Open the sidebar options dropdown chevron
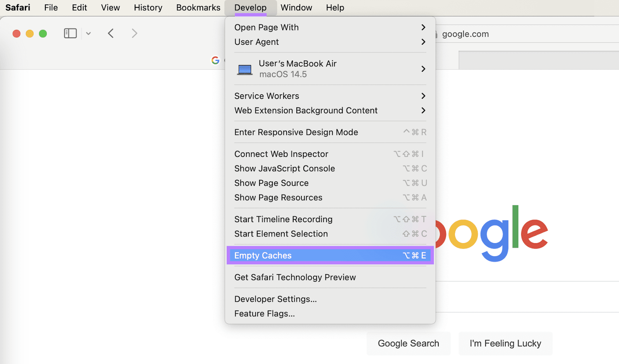 tap(89, 34)
